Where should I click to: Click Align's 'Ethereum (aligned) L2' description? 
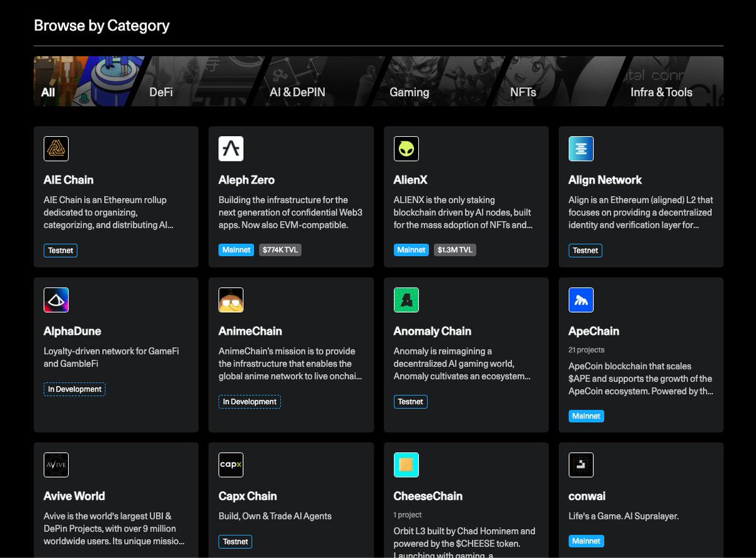641,212
